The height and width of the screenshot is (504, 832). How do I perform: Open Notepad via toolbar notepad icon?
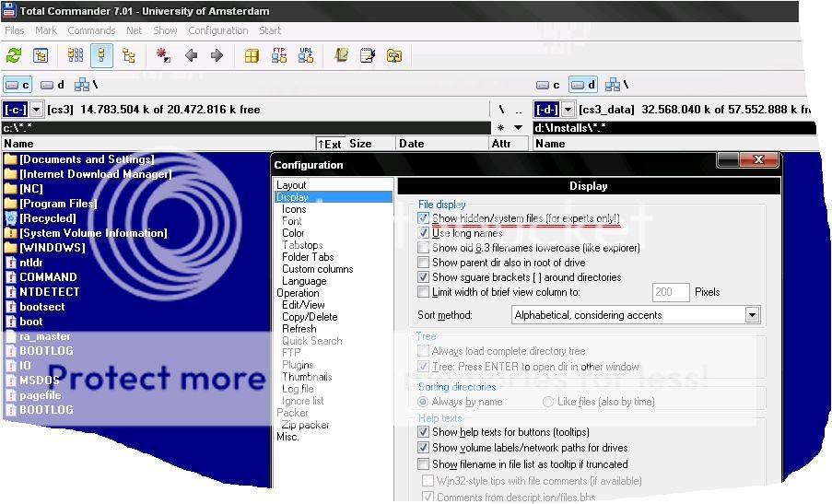368,56
